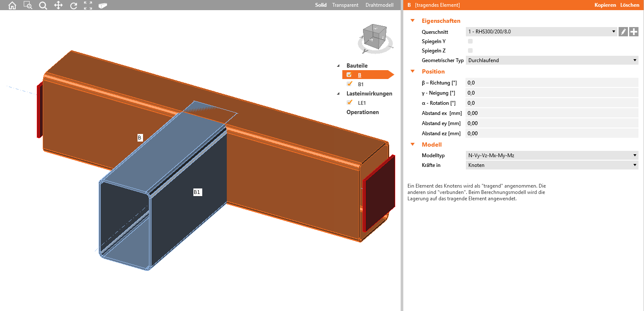The width and height of the screenshot is (644, 311).
Task: Click the Abstand ez input field
Action: tap(552, 134)
